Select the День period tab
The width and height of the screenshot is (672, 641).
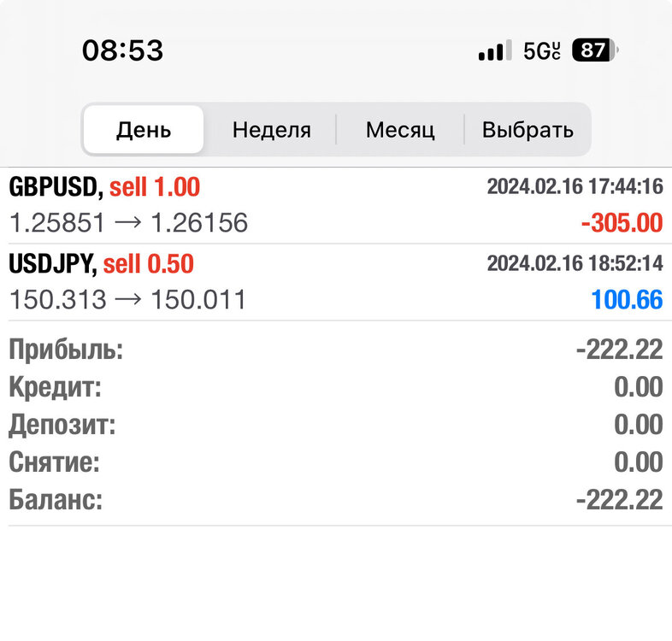(x=144, y=129)
